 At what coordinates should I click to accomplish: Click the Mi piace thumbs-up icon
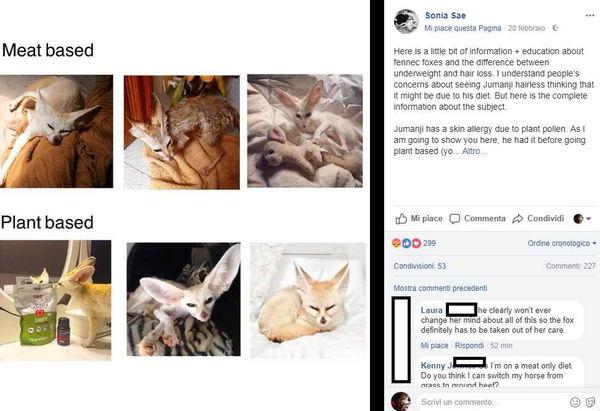pyautogui.click(x=401, y=218)
